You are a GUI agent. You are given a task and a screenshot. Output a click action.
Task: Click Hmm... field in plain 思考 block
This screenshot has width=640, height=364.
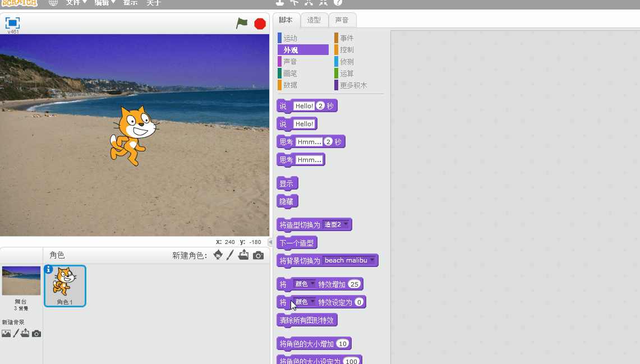(309, 159)
